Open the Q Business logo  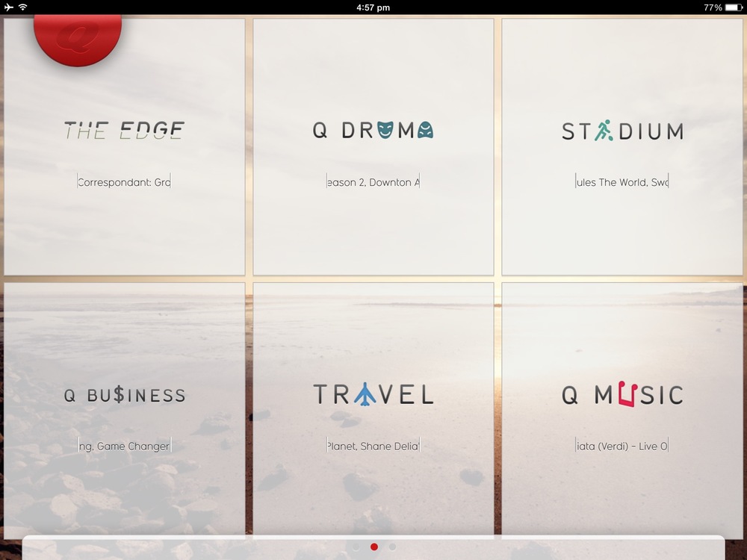pyautogui.click(x=124, y=395)
